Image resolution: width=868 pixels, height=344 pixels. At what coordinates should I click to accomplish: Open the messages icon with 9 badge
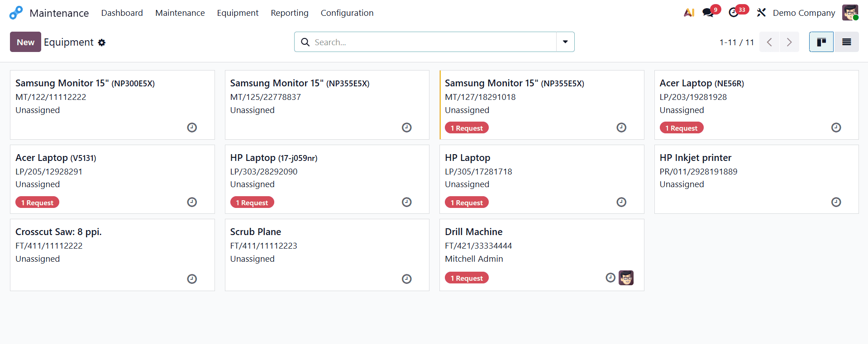pos(708,13)
